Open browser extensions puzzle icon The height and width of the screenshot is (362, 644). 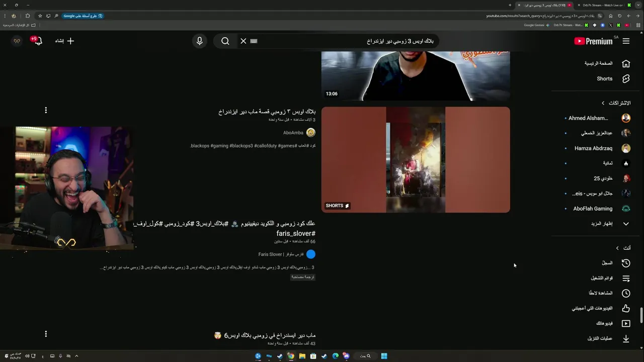coord(28,16)
